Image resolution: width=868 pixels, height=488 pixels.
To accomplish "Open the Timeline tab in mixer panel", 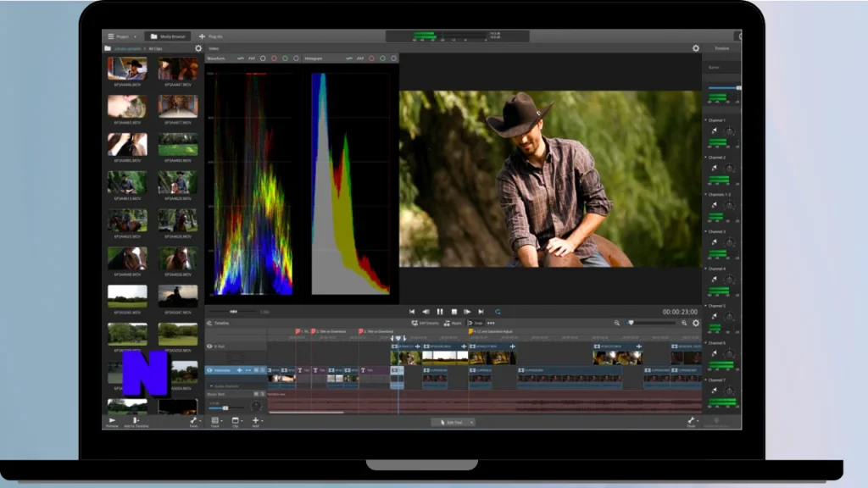I will point(721,48).
